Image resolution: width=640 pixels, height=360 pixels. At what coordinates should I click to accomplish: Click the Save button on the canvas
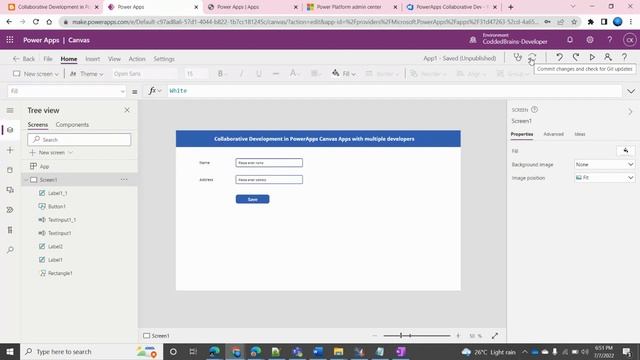(x=253, y=199)
